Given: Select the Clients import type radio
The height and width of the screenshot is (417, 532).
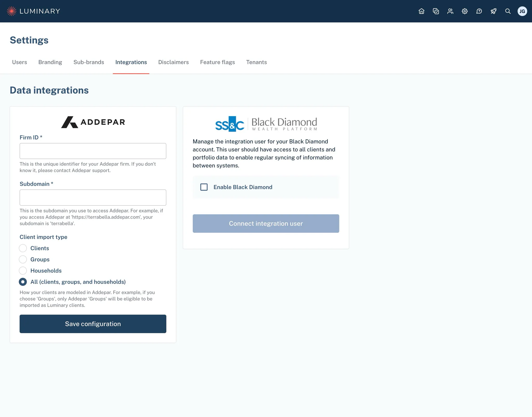Looking at the screenshot, I should (23, 248).
